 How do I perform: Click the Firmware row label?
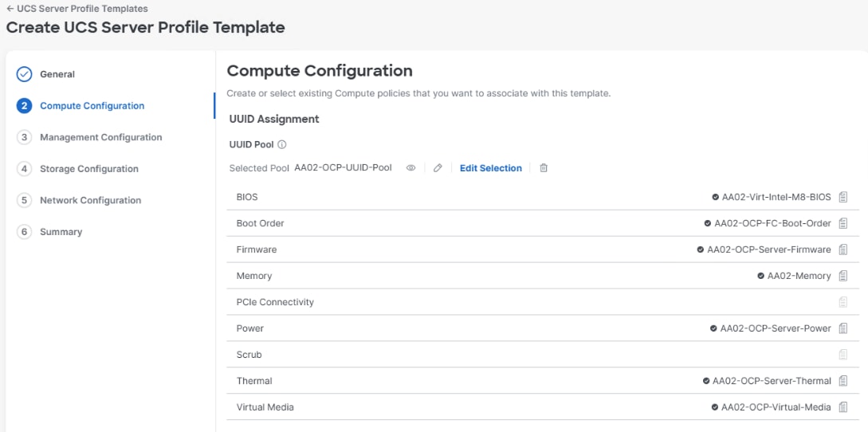click(257, 249)
